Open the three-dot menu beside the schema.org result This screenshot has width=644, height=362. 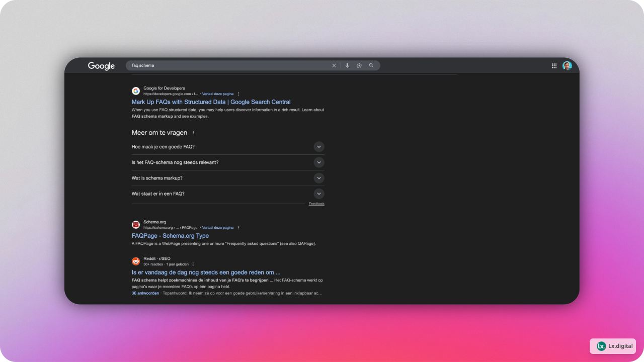pyautogui.click(x=238, y=228)
